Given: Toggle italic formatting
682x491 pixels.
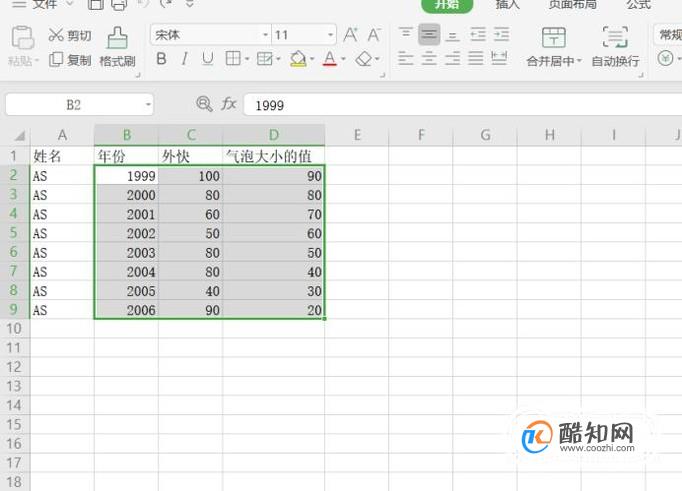Looking at the screenshot, I should [184, 58].
